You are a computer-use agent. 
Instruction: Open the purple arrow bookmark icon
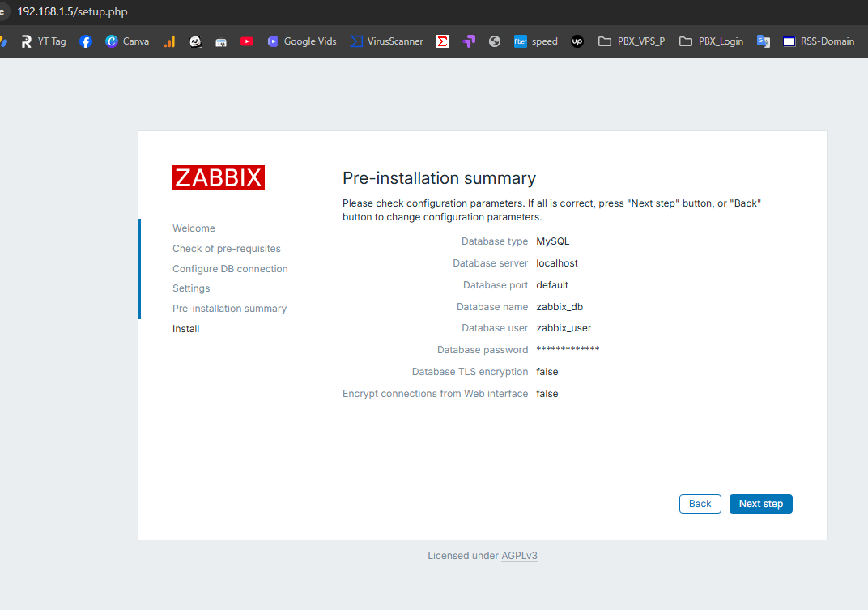[469, 41]
